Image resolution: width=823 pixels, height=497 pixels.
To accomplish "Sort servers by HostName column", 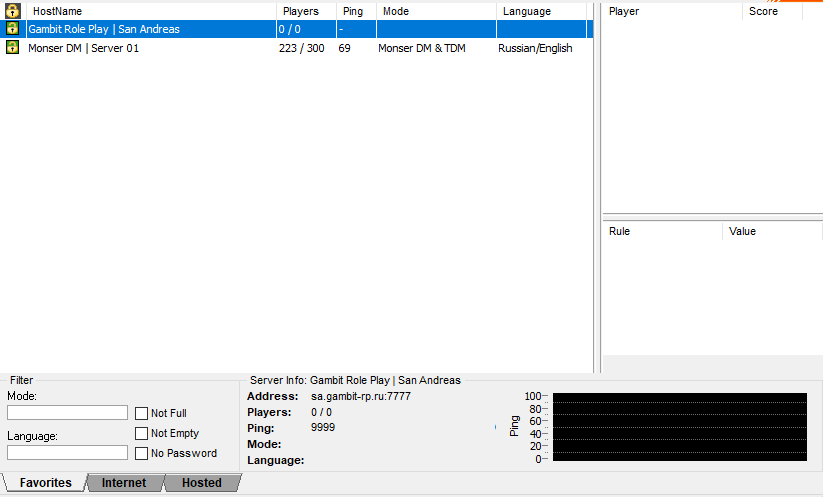I will click(x=150, y=11).
